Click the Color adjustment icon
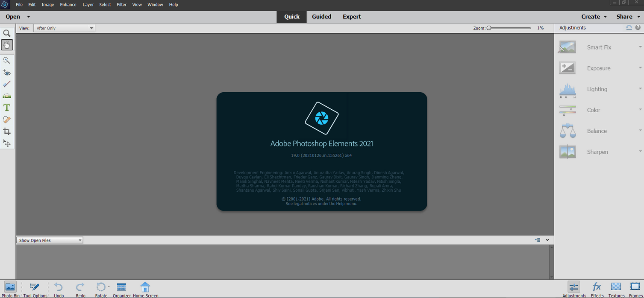 (x=568, y=111)
